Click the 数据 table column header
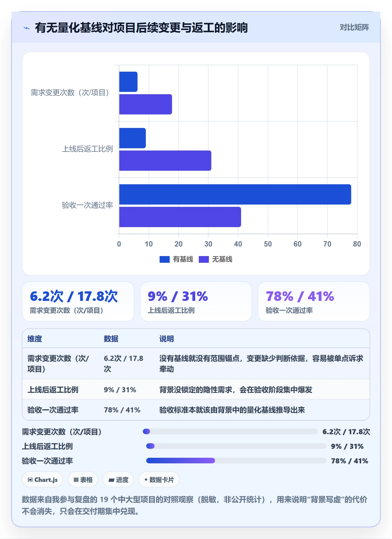392x539 pixels. (111, 339)
